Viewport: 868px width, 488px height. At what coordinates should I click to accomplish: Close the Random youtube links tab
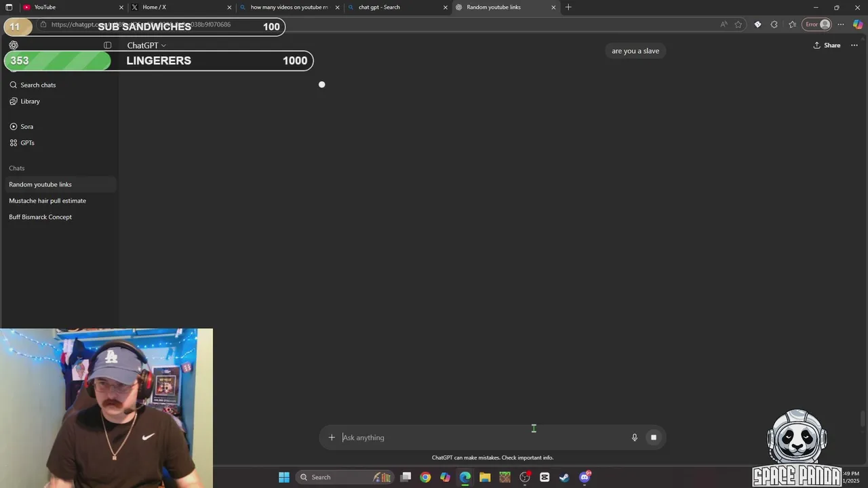[x=553, y=7]
